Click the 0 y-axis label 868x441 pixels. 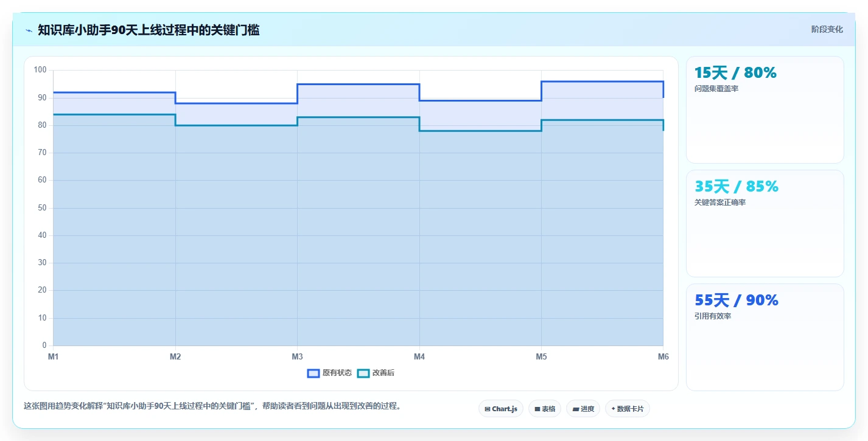point(44,346)
